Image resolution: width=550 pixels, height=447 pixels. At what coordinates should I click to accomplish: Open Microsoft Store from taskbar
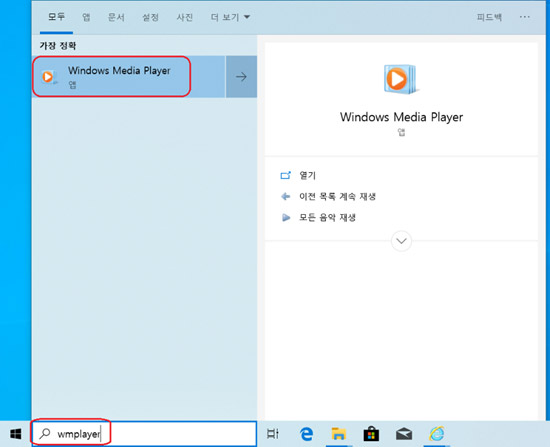tap(371, 434)
